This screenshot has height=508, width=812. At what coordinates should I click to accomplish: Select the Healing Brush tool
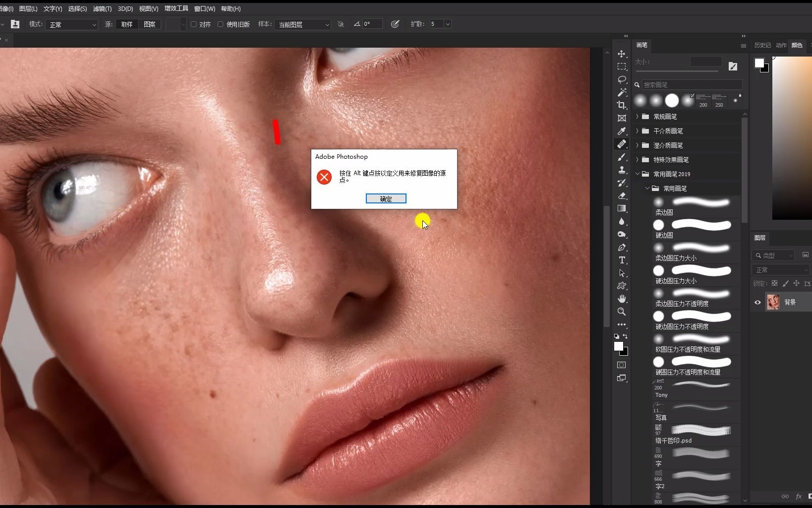tap(622, 144)
